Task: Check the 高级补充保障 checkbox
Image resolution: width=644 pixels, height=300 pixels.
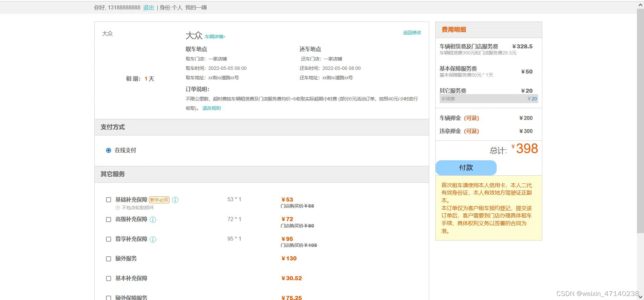Action: (x=108, y=219)
